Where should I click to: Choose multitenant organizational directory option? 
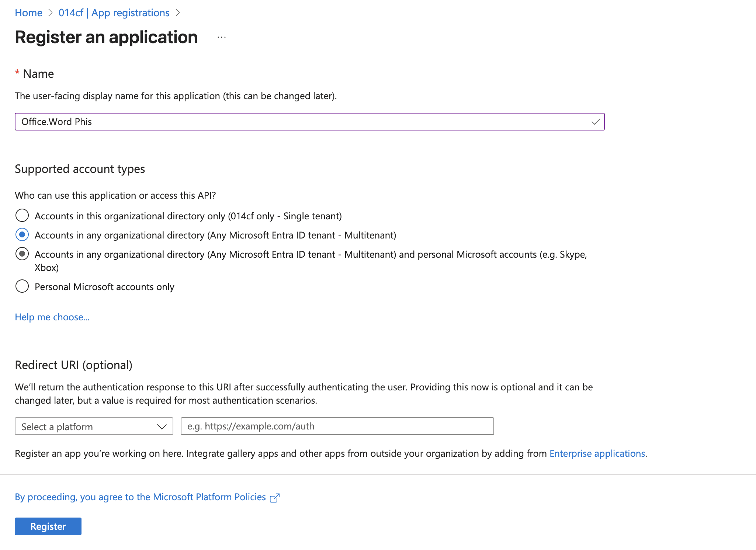coord(22,235)
